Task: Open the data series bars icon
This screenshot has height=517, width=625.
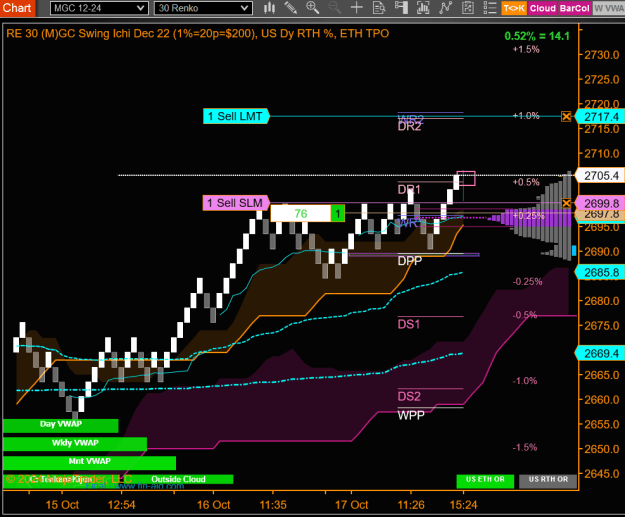Action: pos(423,8)
